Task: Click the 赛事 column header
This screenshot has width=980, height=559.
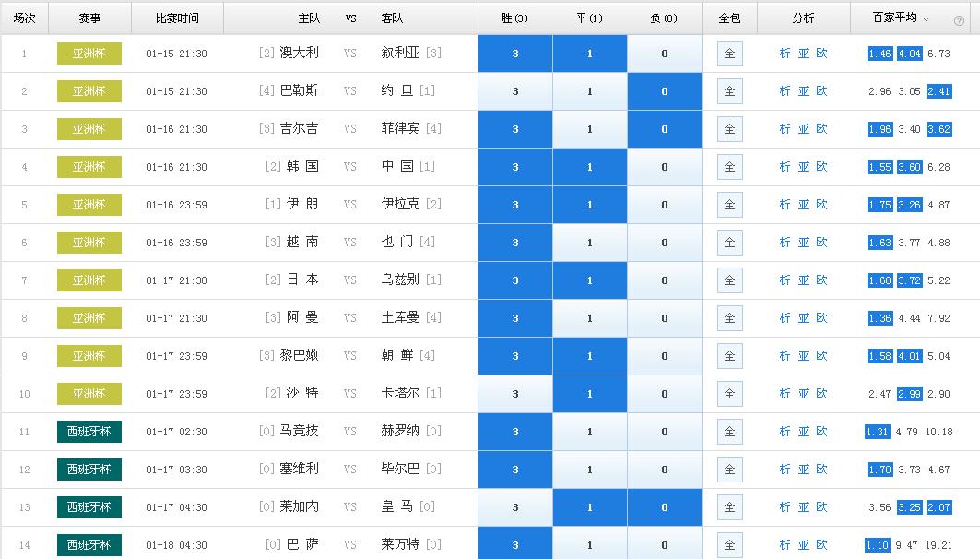Action: coord(90,18)
